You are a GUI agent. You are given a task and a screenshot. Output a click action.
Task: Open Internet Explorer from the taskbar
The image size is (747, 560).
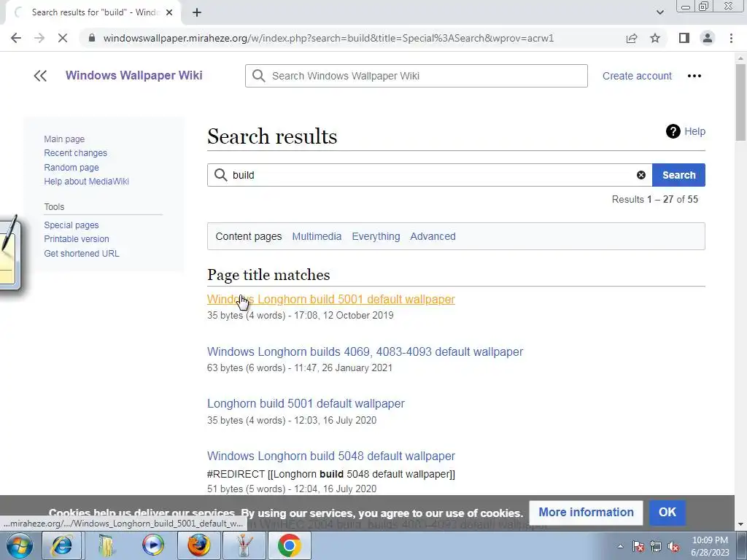[62, 545]
